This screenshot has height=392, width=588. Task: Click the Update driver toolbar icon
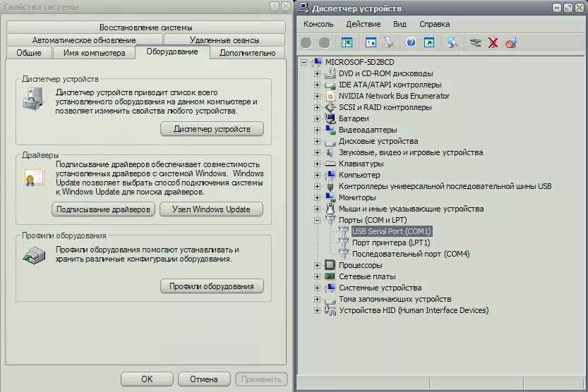click(475, 43)
